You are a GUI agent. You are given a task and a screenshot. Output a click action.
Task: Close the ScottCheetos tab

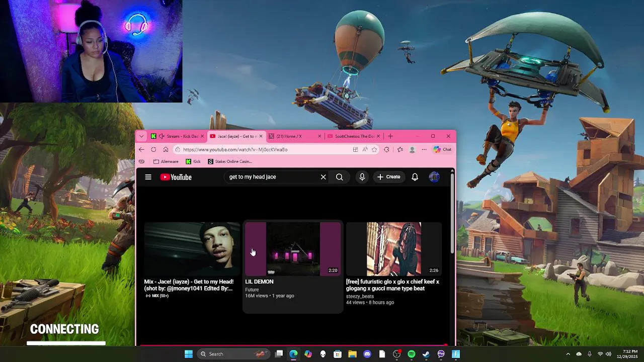378,136
